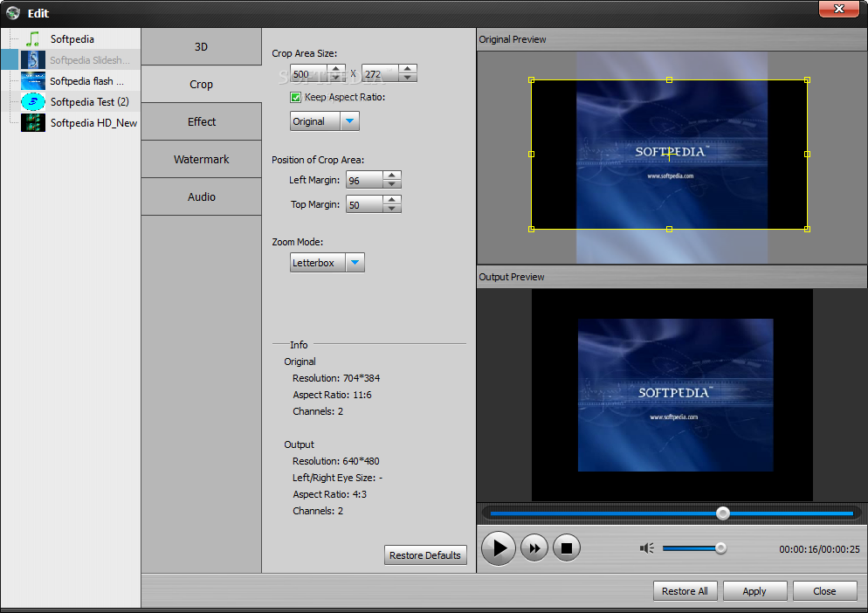This screenshot has width=868, height=613.
Task: Click 'Aspect Ratio: 11:6' text
Action: [332, 395]
